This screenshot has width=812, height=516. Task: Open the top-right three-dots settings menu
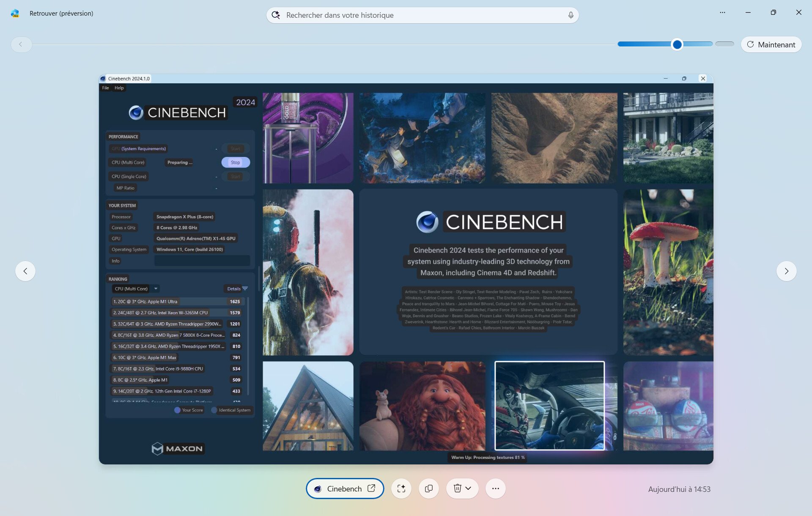coord(722,13)
